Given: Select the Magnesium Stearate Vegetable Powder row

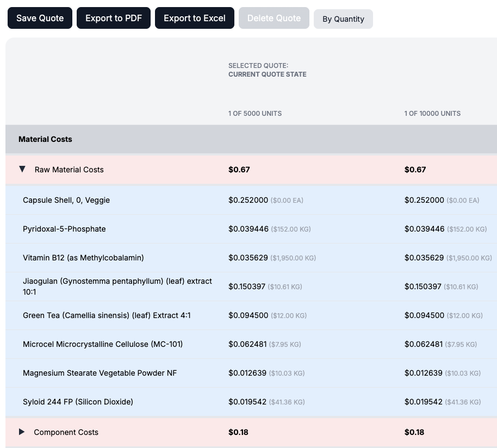Looking at the screenshot, I should pyautogui.click(x=100, y=373).
